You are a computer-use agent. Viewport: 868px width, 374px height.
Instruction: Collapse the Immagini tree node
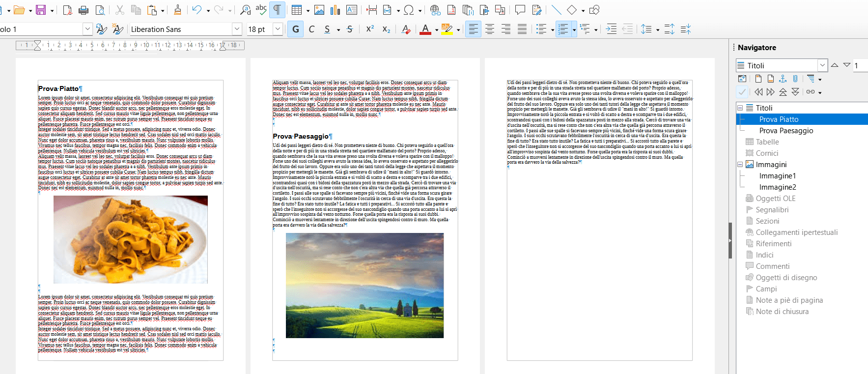pyautogui.click(x=740, y=165)
